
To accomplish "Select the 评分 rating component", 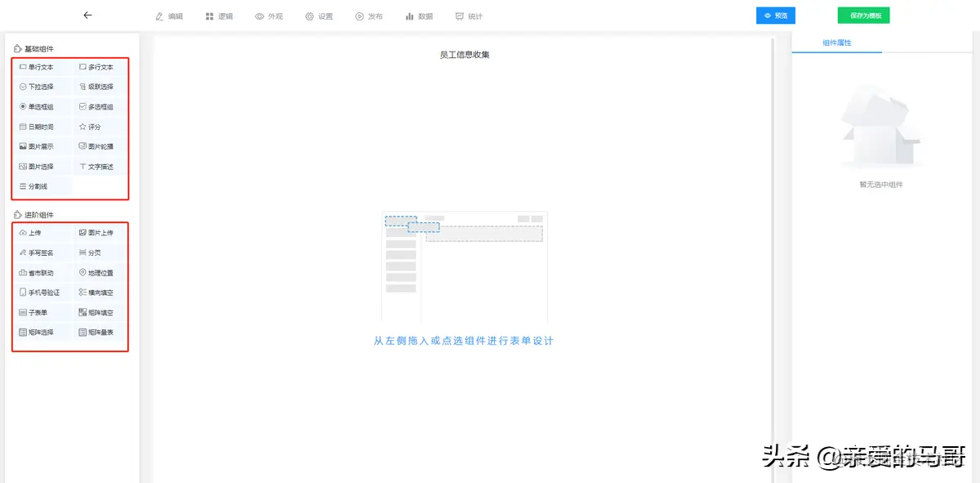I will point(97,126).
